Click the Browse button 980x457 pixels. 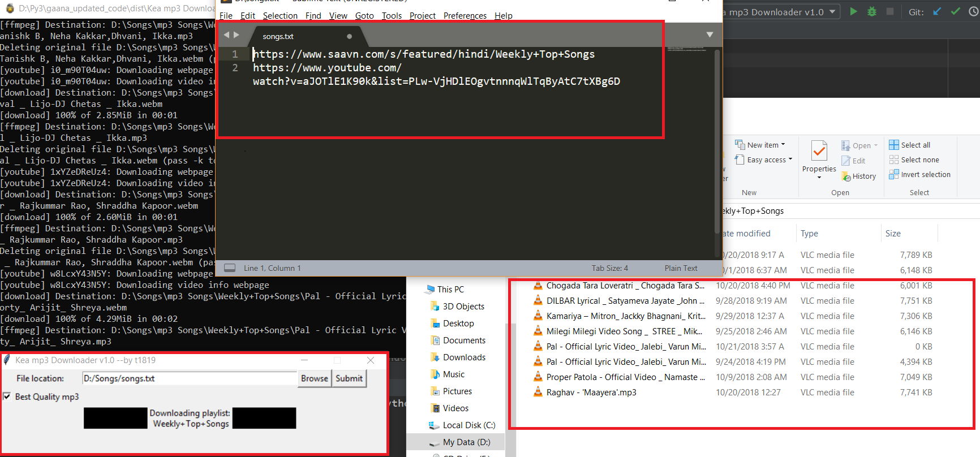click(315, 378)
